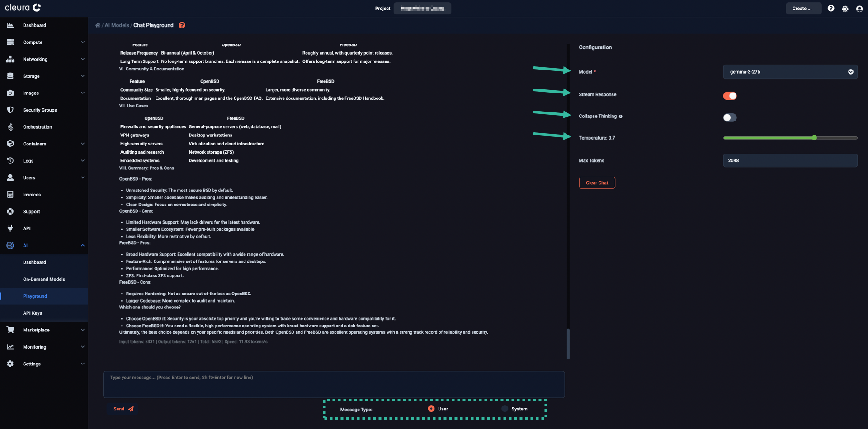Click the Marketplace shopping cart icon
Viewport: 868px width, 429px height.
point(10,330)
